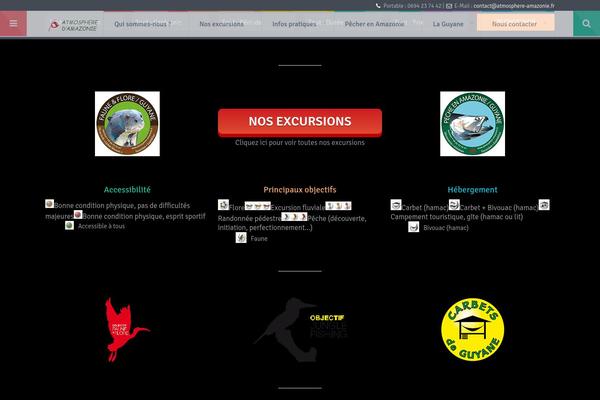Open 'La Guyane' menu item
The width and height of the screenshot is (600, 400).
pyautogui.click(x=448, y=24)
